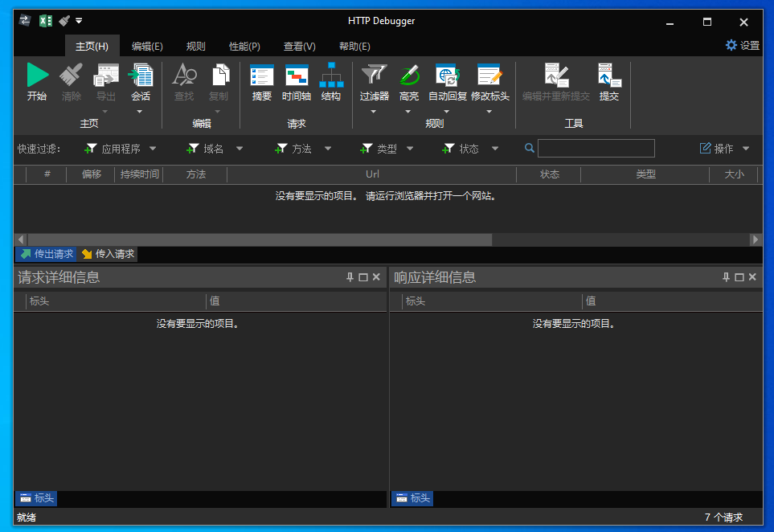Close the 请求详细信息 panel
Screen dimensions: 774x532
(x=376, y=277)
